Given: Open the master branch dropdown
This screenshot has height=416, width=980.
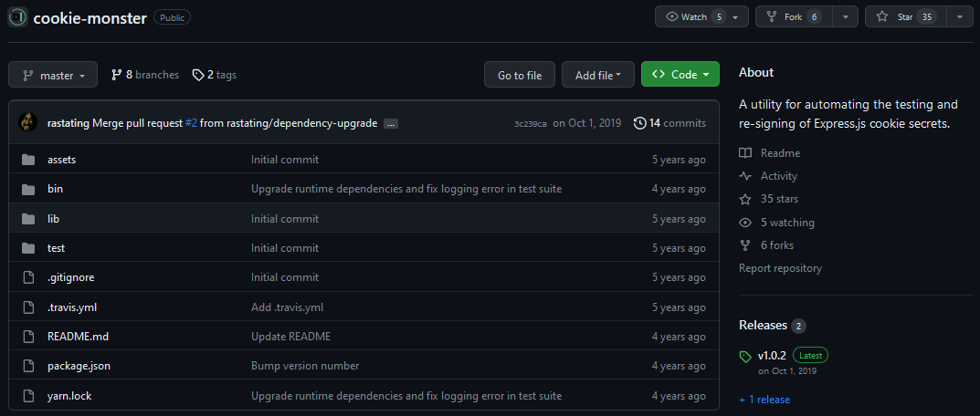Looking at the screenshot, I should click(x=53, y=75).
